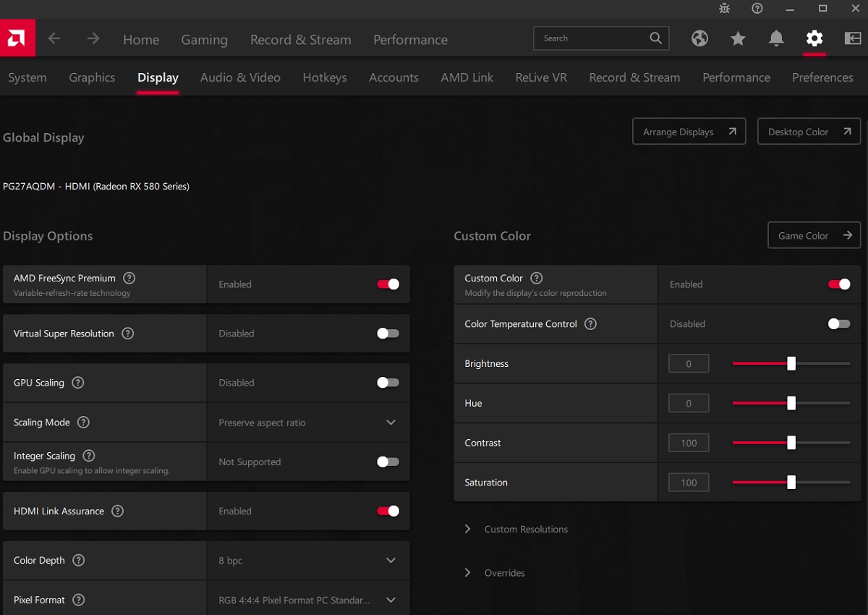Show help for GPU Scaling
Image resolution: width=868 pixels, height=615 pixels.
(x=77, y=383)
